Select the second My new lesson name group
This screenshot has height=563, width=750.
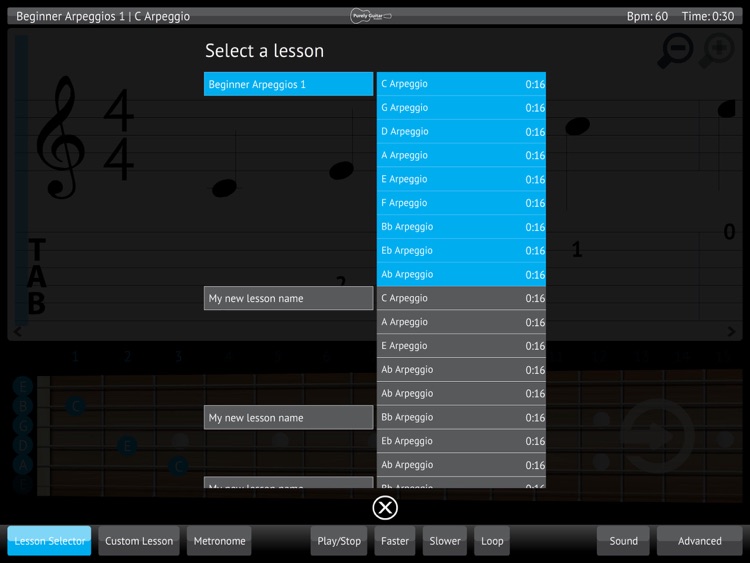point(288,418)
